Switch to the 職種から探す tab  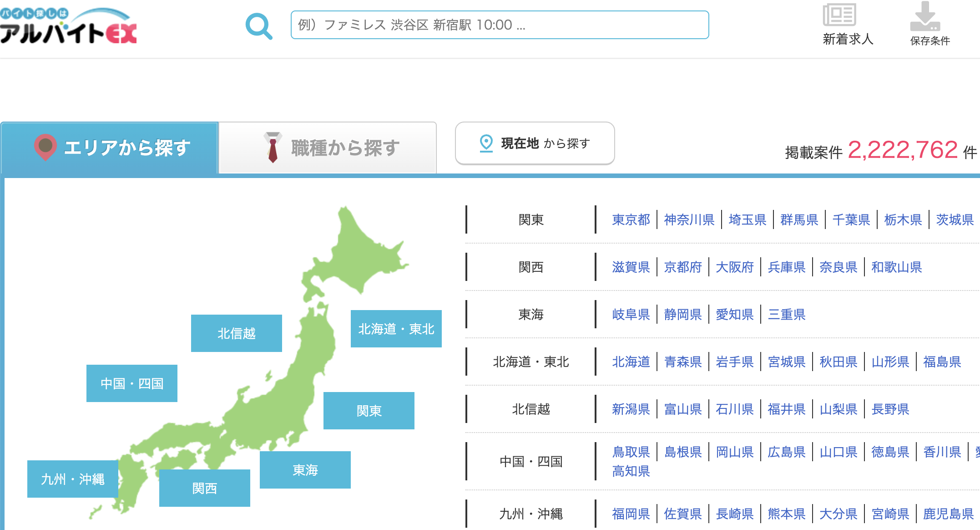coord(345,148)
